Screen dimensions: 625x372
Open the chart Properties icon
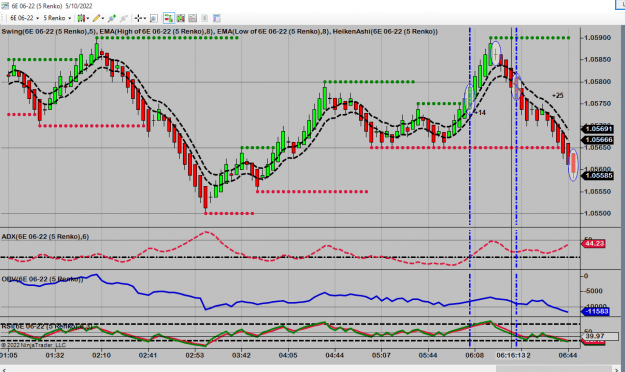pyautogui.click(x=216, y=18)
